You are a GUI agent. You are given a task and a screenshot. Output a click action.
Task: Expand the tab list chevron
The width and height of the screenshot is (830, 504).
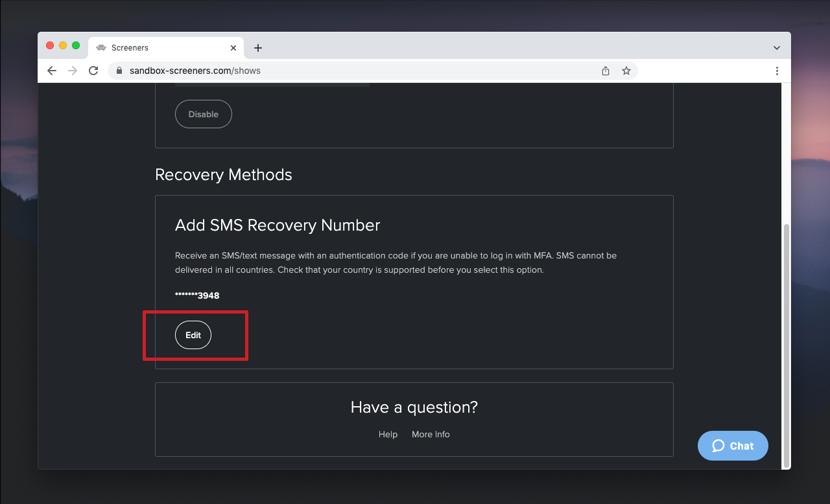point(776,47)
